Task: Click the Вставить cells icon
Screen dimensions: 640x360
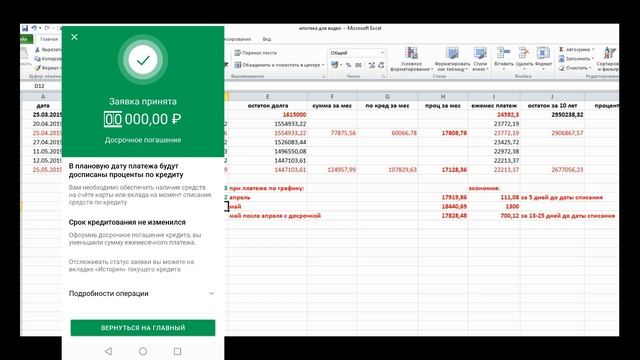Action: pos(503,53)
